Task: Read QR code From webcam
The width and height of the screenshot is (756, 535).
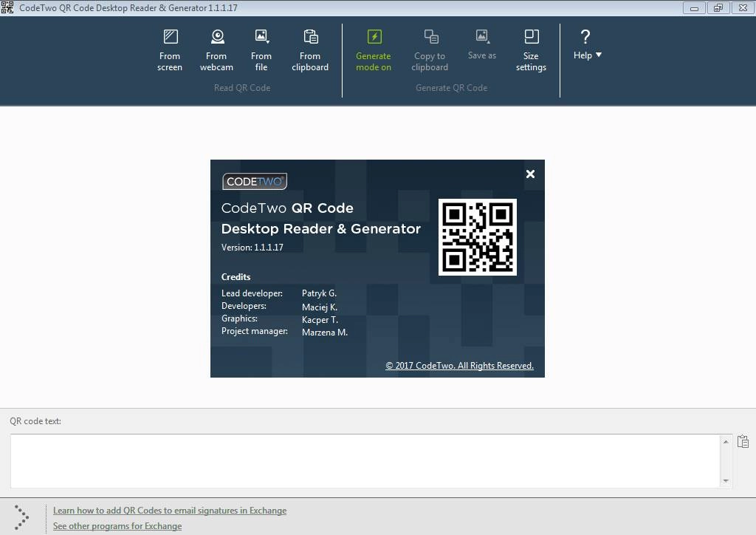Action: 216,50
